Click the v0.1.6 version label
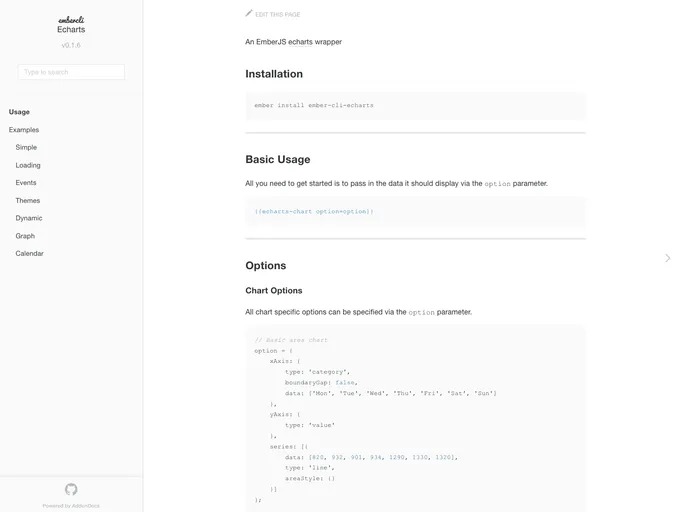The width and height of the screenshot is (688, 512). (x=71, y=45)
